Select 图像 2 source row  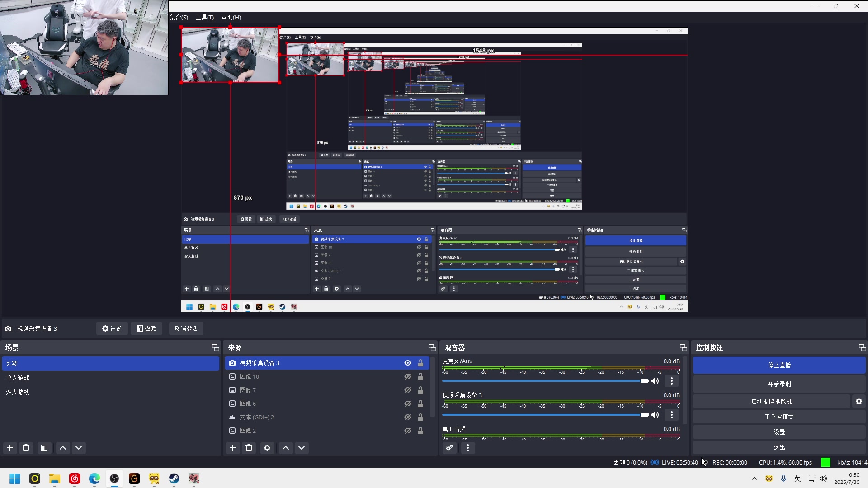(x=327, y=431)
